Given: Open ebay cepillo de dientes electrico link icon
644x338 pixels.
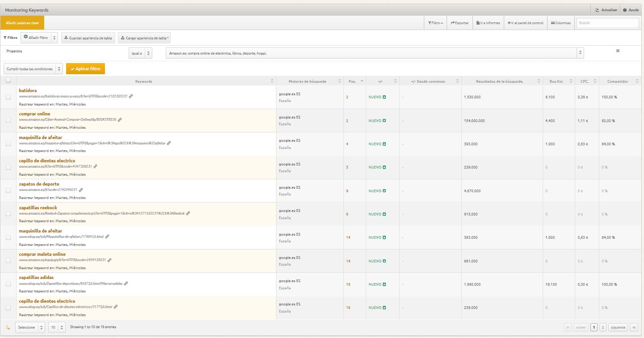Looking at the screenshot, I should point(116,307).
